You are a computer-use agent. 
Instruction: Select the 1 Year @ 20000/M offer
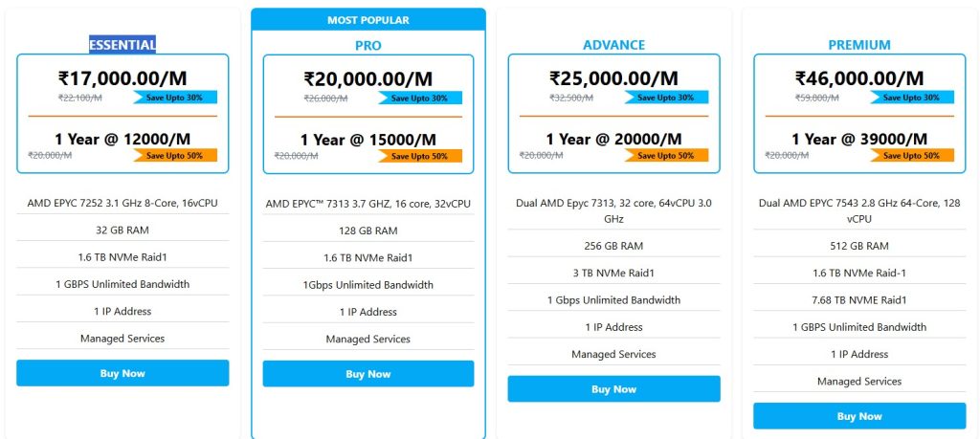point(613,139)
